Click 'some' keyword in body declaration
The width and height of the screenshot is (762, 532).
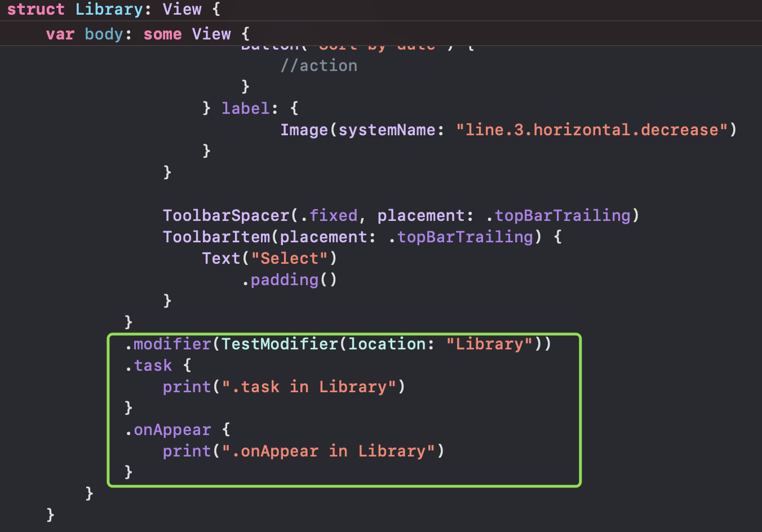point(162,34)
